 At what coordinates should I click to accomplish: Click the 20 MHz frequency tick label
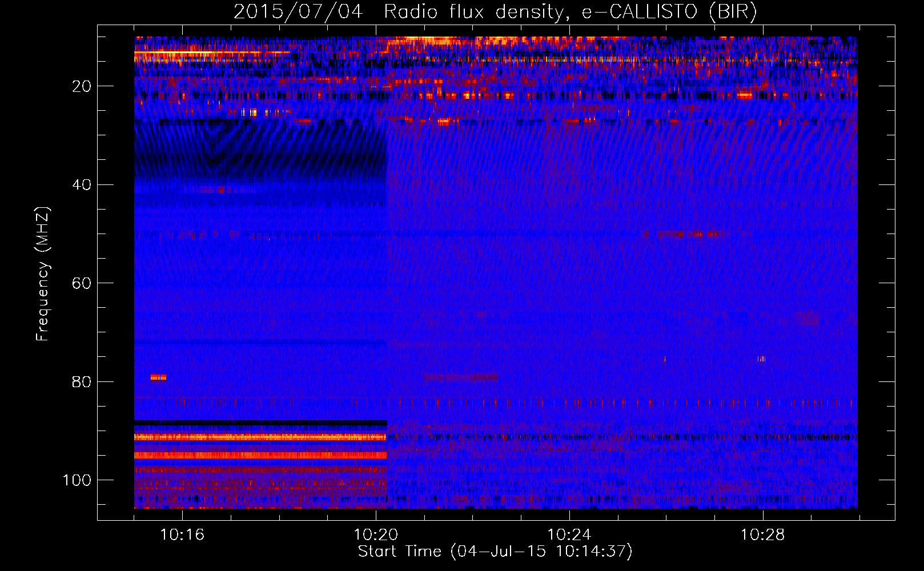pos(82,86)
